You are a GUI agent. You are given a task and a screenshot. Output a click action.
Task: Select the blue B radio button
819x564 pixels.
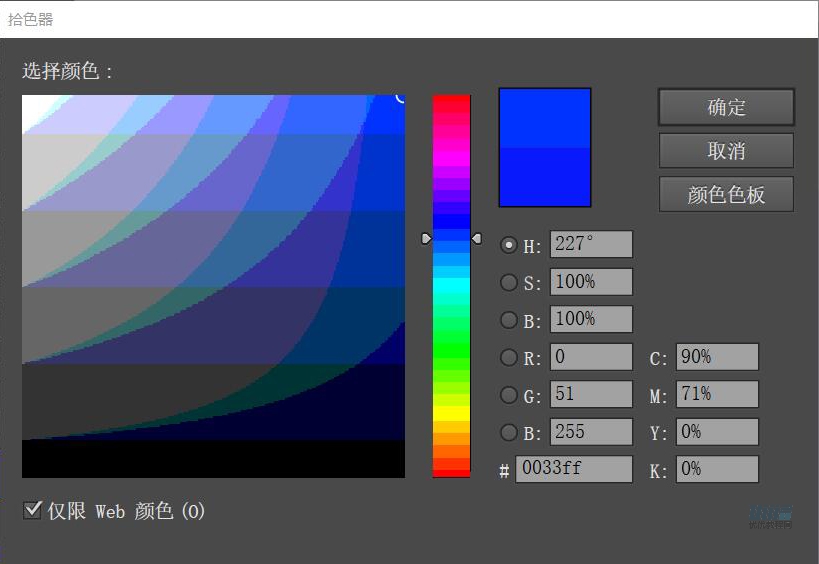pos(509,432)
